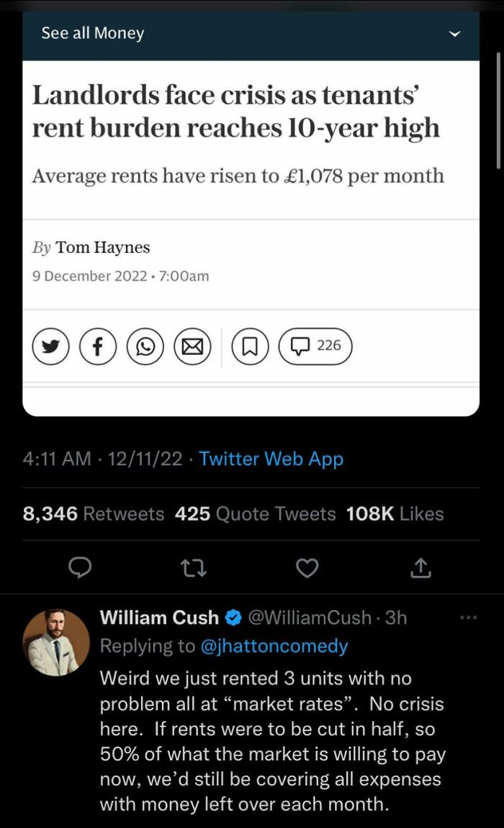Share the tweet via the upload arrow
504x828 pixels.
tap(421, 568)
